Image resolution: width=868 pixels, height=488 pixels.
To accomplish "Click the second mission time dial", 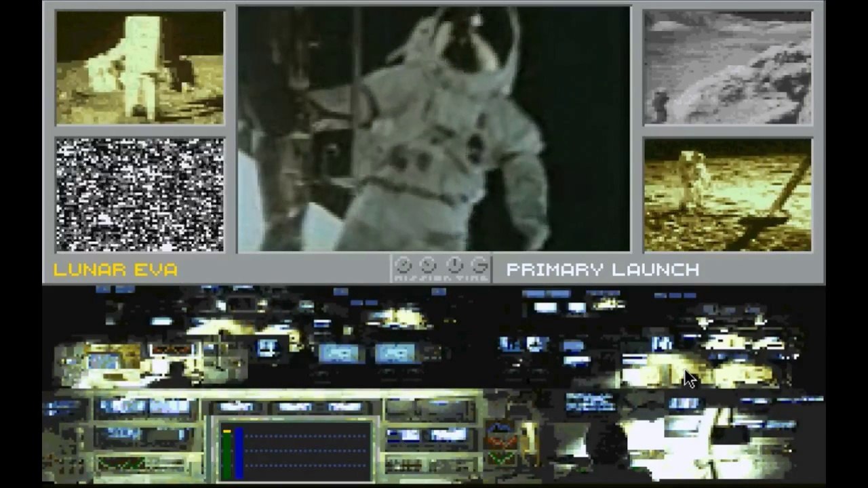I will click(x=428, y=264).
